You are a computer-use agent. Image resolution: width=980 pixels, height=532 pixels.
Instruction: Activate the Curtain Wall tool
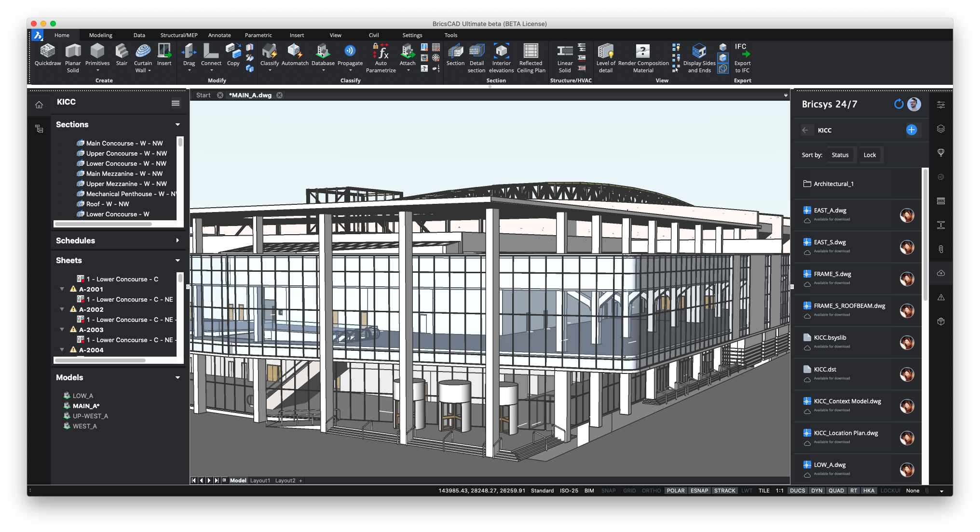point(143,58)
